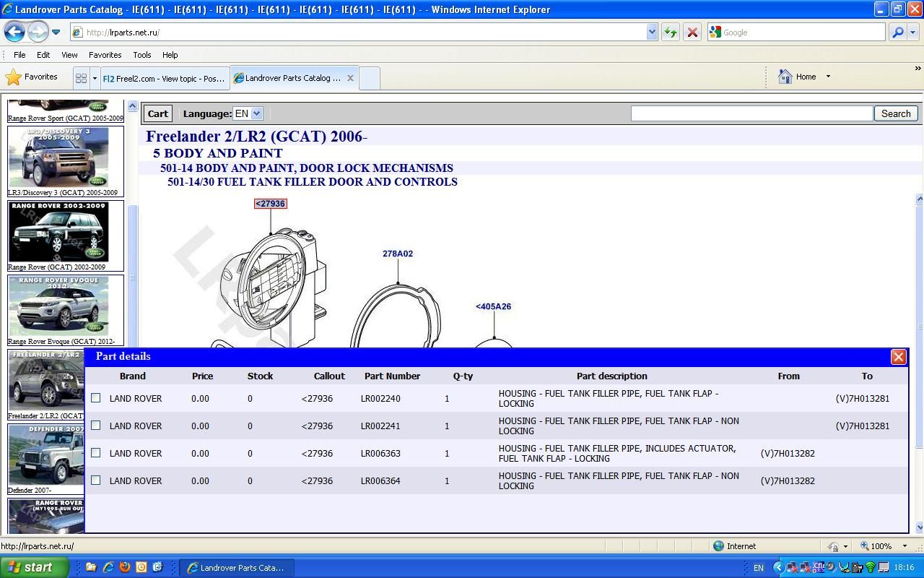Expand the address bar history dropdown
This screenshot has width=924, height=578.
652,33
